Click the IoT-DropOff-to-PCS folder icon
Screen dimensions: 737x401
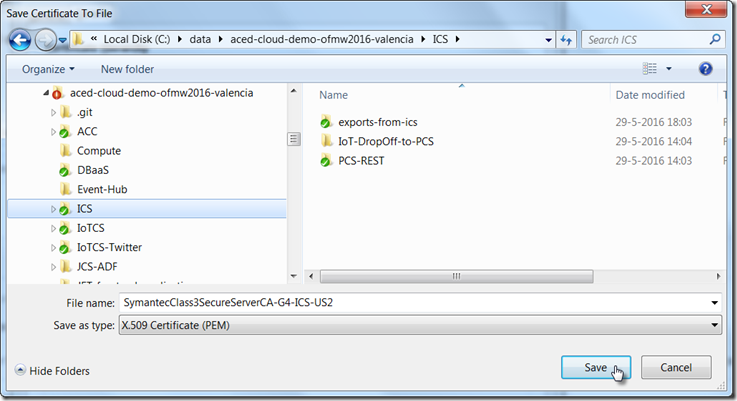click(327, 141)
